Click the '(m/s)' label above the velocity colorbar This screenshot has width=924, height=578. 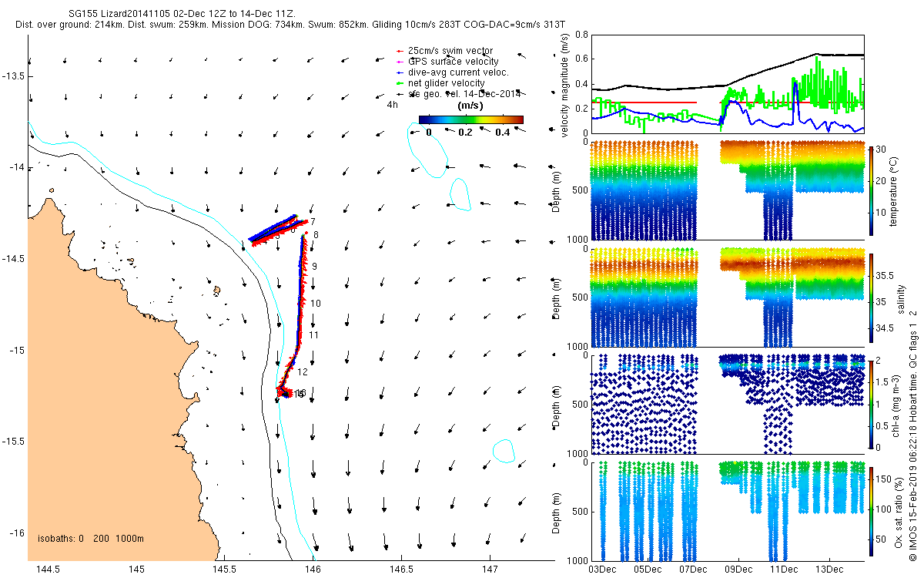click(470, 105)
